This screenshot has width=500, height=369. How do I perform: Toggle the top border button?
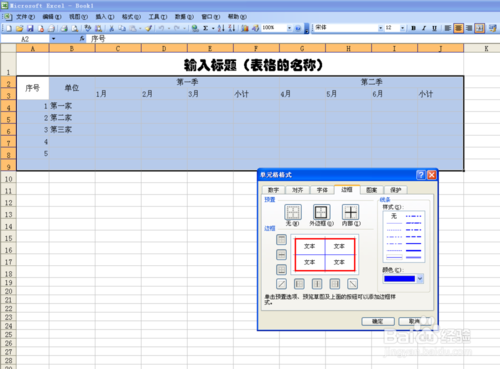(281, 239)
